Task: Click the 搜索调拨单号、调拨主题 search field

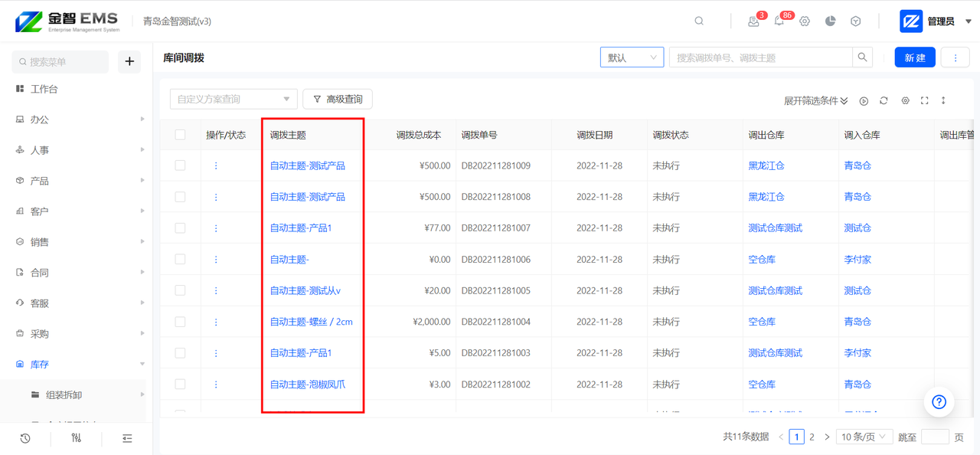Action: coord(761,57)
